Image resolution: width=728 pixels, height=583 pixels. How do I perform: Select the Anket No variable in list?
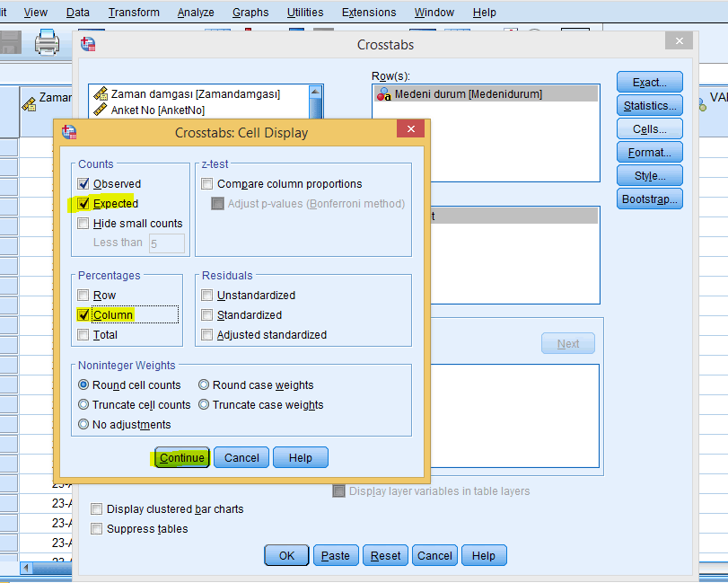[x=157, y=110]
